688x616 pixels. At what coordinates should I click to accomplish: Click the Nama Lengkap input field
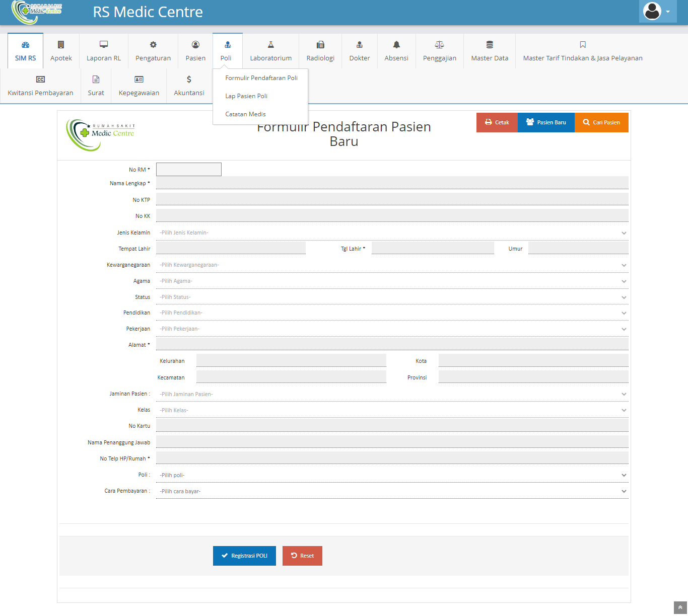392,183
